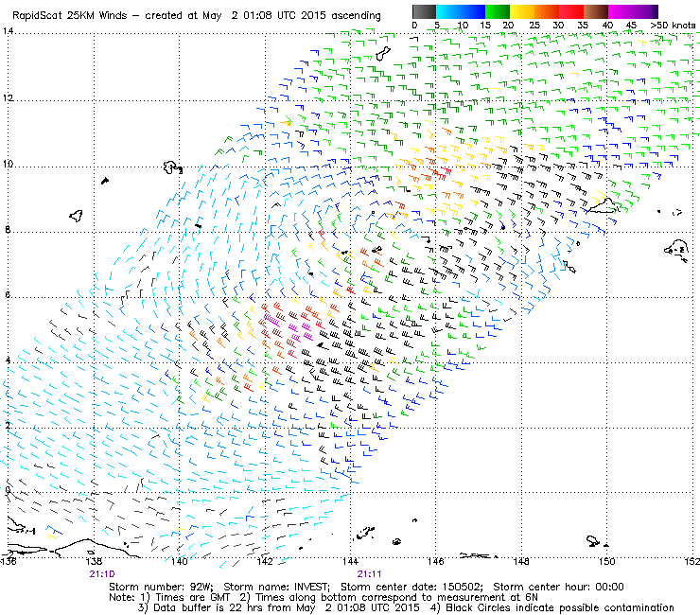Click the gray 0–5 knots legend swatch
The image size is (700, 615).
click(424, 11)
